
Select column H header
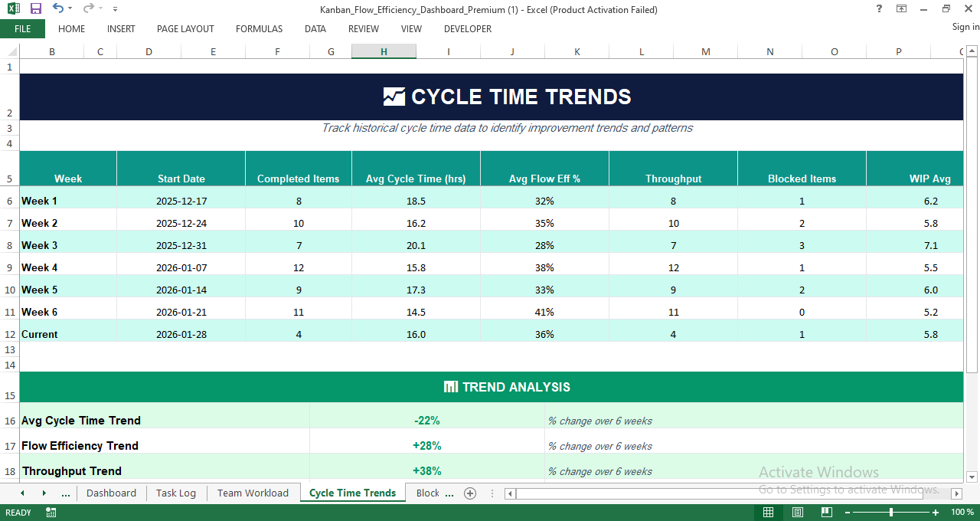(384, 51)
